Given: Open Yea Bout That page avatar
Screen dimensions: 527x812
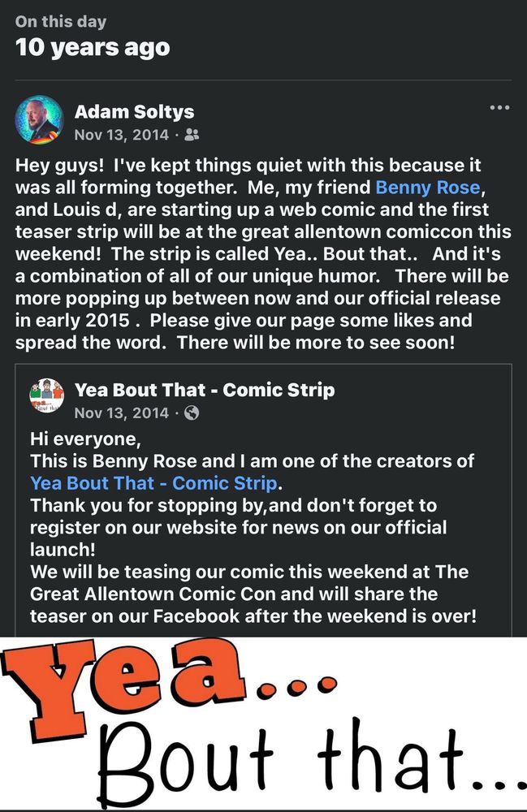Looking at the screenshot, I should [x=46, y=396].
